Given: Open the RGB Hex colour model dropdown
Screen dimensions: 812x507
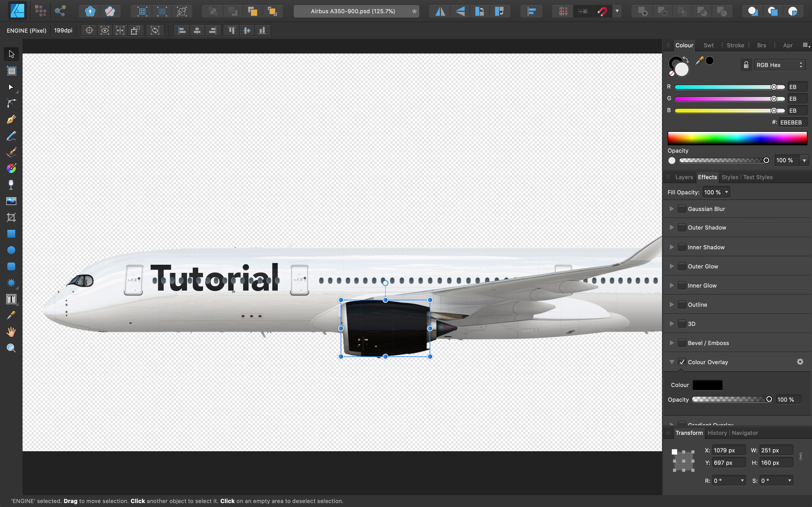Looking at the screenshot, I should (779, 65).
